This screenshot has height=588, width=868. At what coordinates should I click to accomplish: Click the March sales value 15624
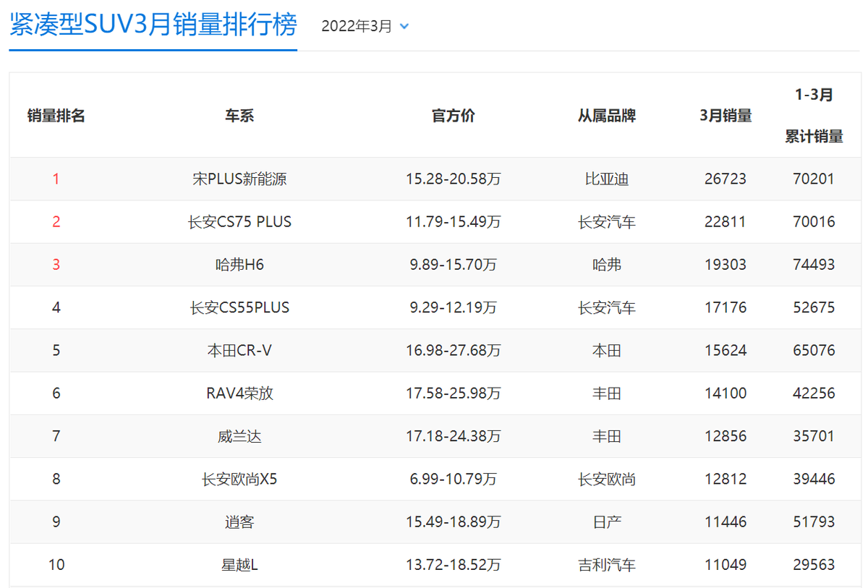point(726,350)
